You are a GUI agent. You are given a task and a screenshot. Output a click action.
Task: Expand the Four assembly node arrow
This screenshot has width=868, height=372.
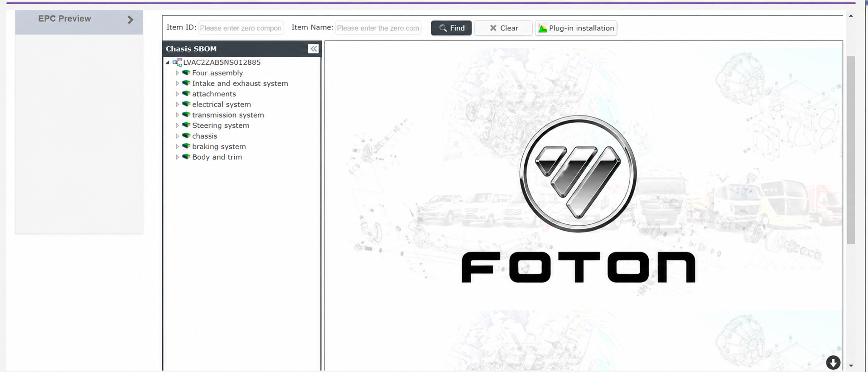[x=177, y=73]
